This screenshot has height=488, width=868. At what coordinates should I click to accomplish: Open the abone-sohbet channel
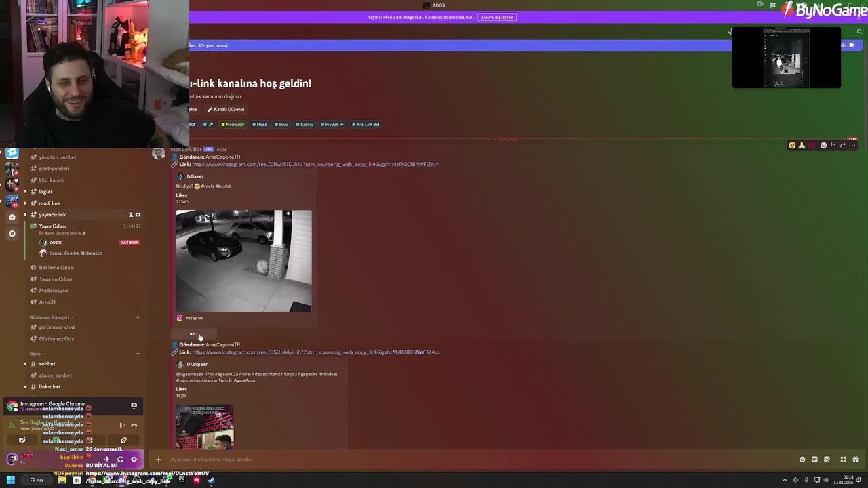tap(55, 375)
